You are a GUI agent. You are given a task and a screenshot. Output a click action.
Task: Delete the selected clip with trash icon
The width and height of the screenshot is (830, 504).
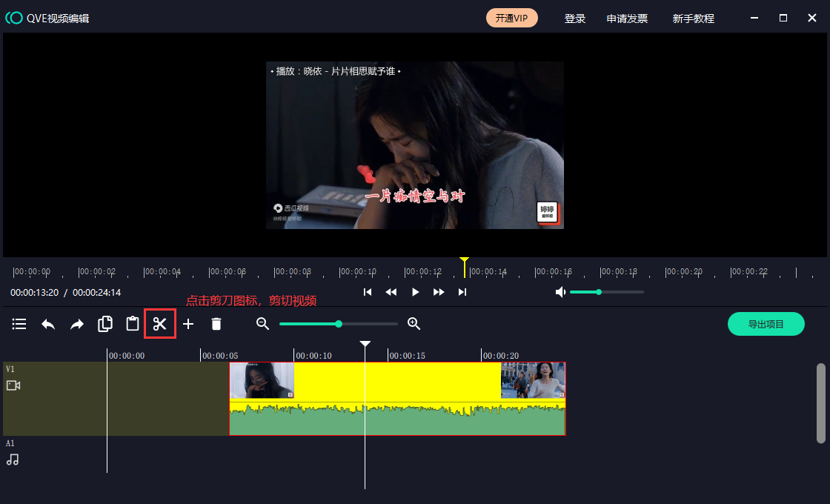click(216, 324)
